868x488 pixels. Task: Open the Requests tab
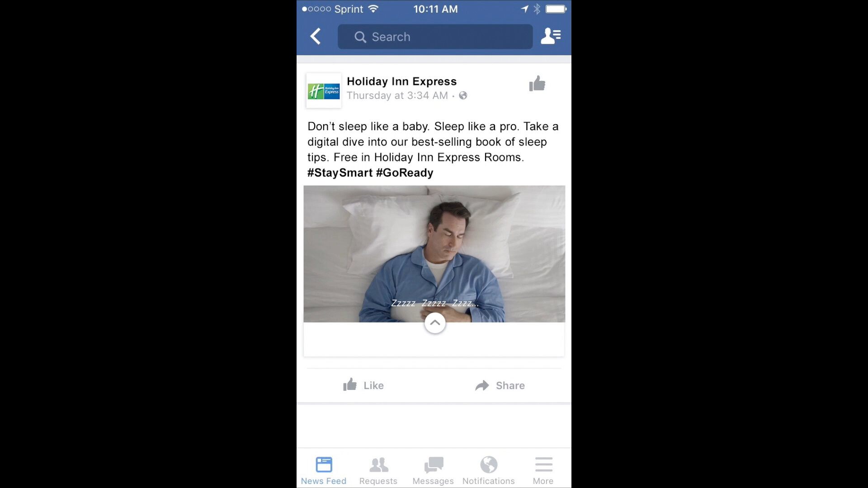point(378,470)
